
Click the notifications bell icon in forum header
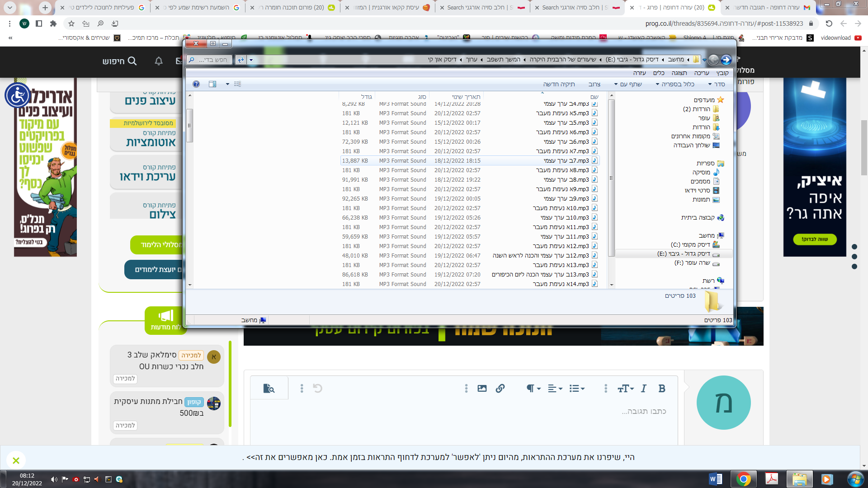click(x=159, y=61)
